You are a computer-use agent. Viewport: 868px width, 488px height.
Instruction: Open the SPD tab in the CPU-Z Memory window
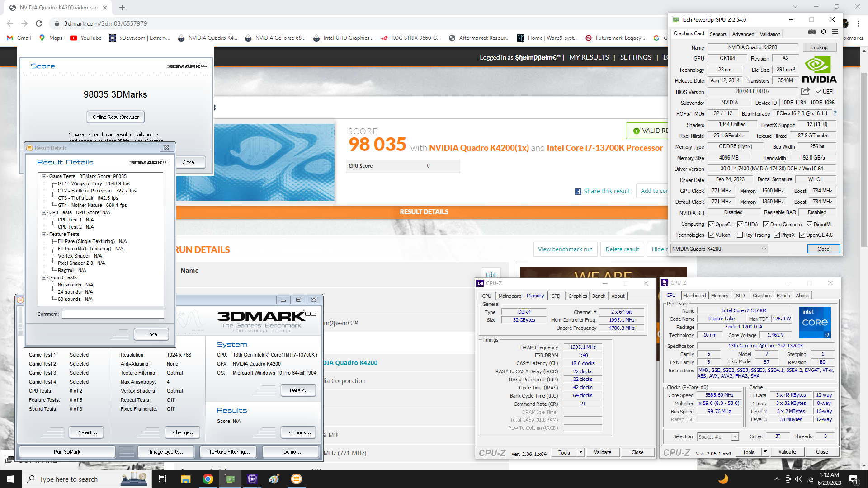tap(556, 296)
